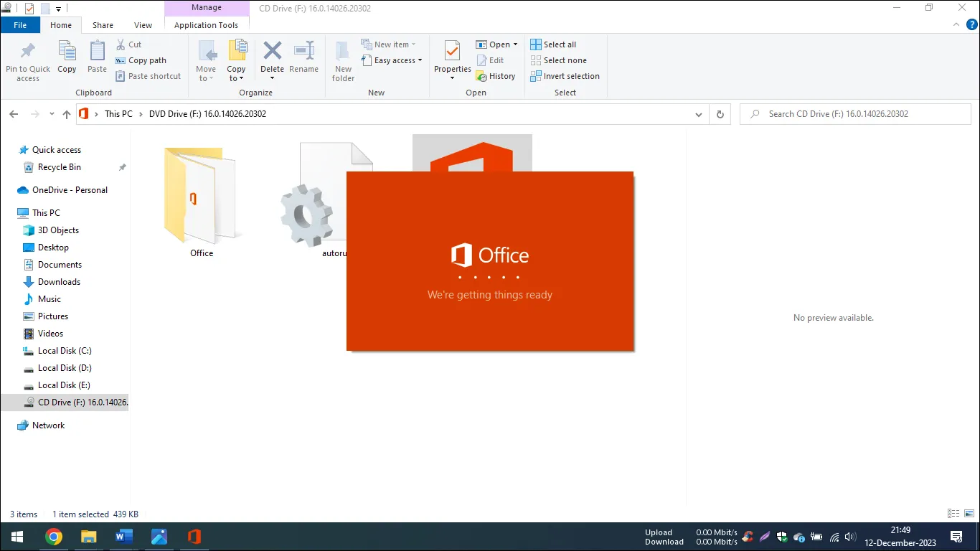
Task: Click the Properties checkmark icon
Action: point(452,52)
